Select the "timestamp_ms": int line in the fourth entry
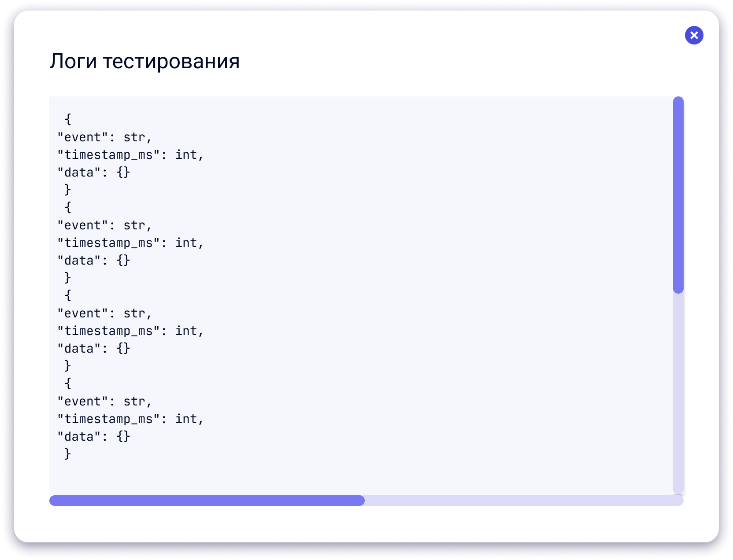This screenshot has height=560, width=733. [131, 419]
